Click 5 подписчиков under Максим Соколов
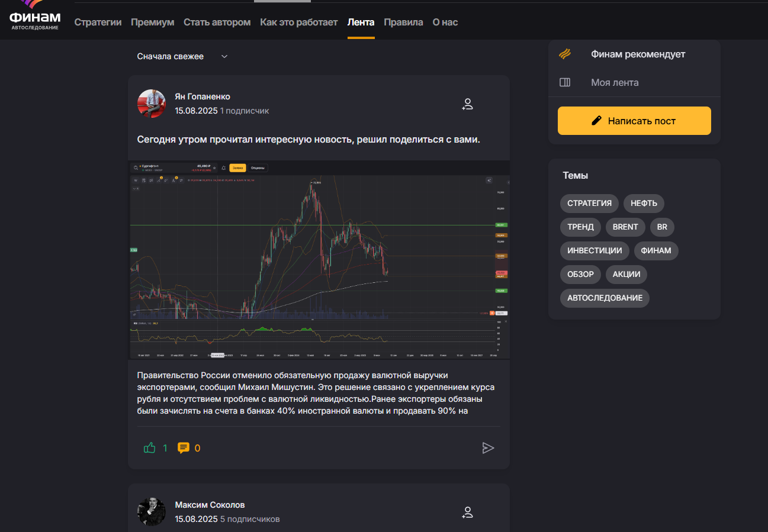 (250, 519)
